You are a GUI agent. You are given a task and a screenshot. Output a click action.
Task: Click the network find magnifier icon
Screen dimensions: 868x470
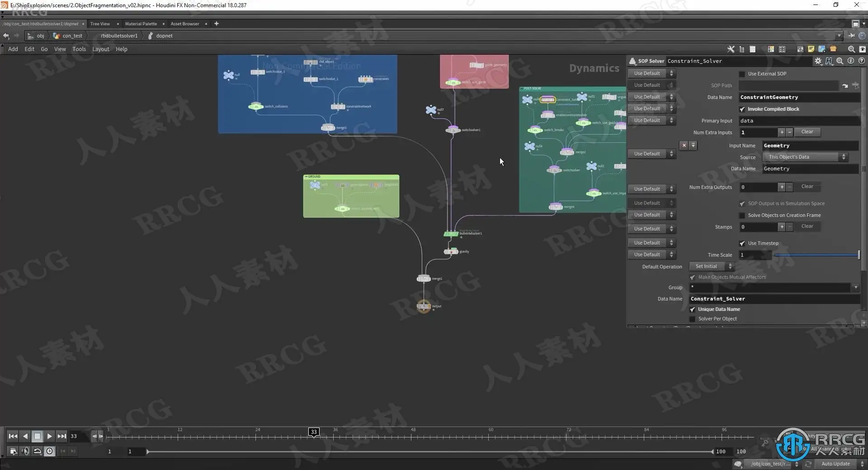pyautogui.click(x=851, y=49)
